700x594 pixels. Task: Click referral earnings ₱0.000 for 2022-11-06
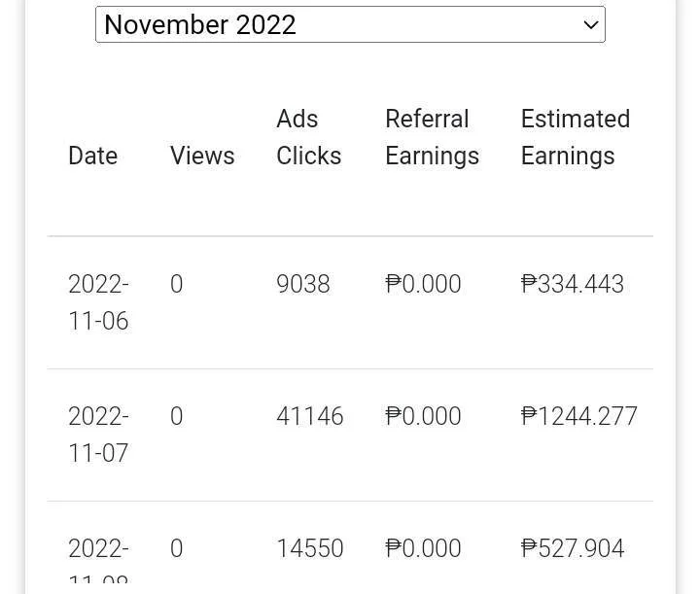pos(423,284)
